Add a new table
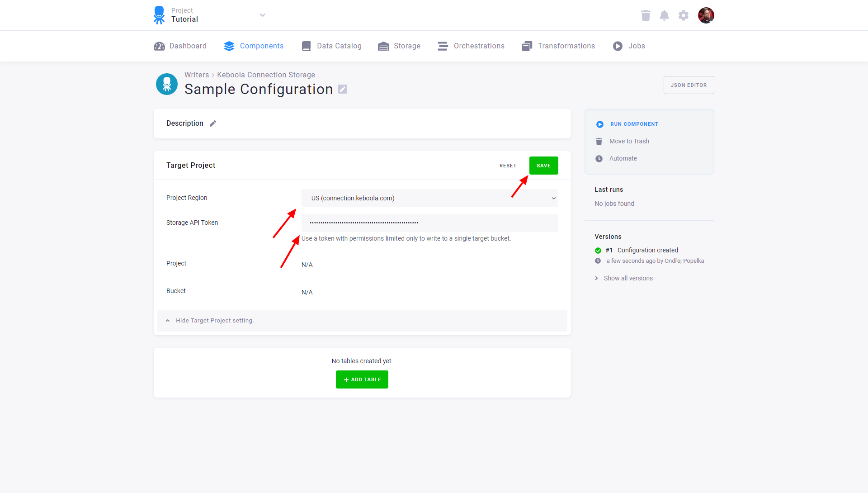The height and width of the screenshot is (493, 868). click(362, 379)
